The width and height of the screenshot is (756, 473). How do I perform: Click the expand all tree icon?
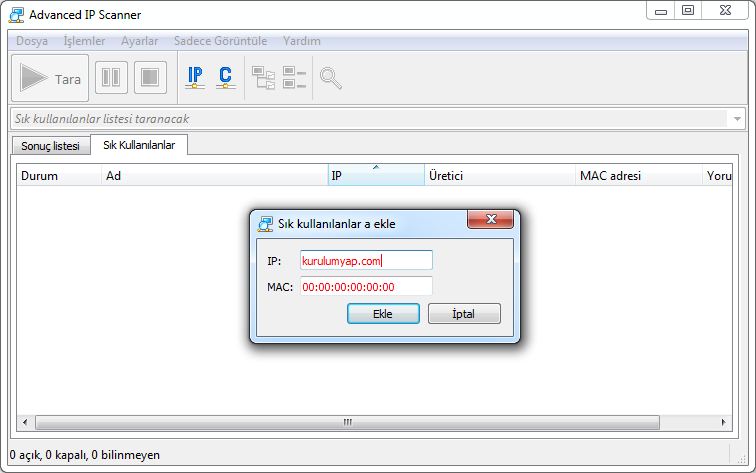(263, 78)
